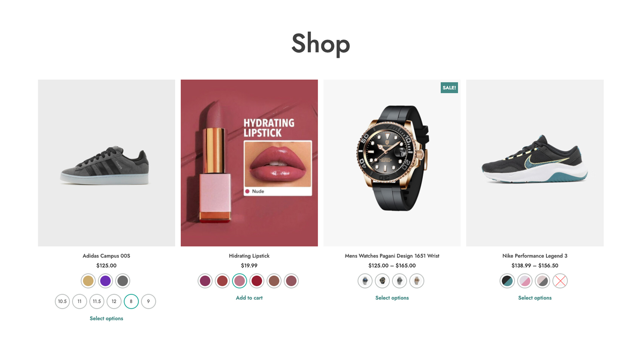This screenshot has height=338, width=644.
Task: Select shoe size 11.5
Action: [97, 301]
